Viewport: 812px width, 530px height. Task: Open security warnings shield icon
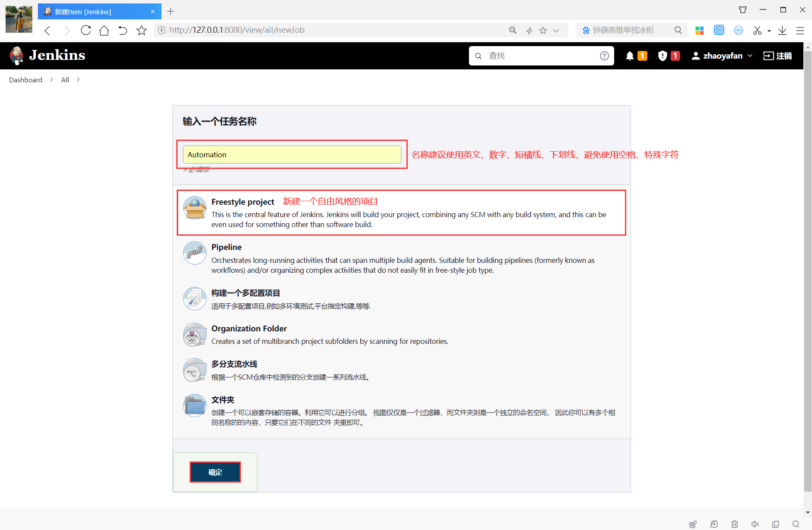662,56
